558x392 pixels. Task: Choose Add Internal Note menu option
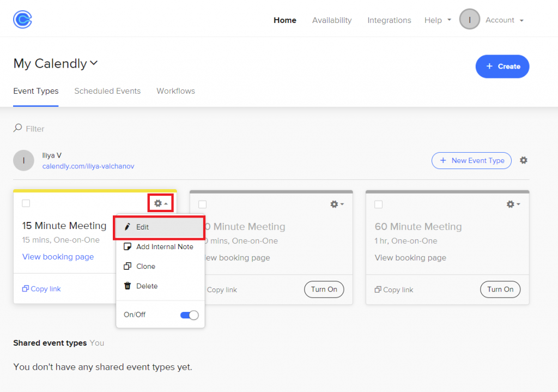[159, 247]
